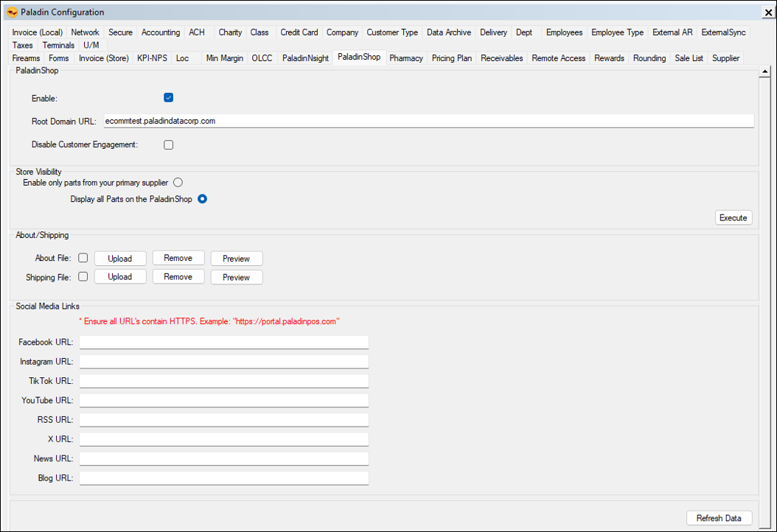Screen dimensions: 777x532
Task: Open the Employees tab
Action: pyautogui.click(x=565, y=32)
